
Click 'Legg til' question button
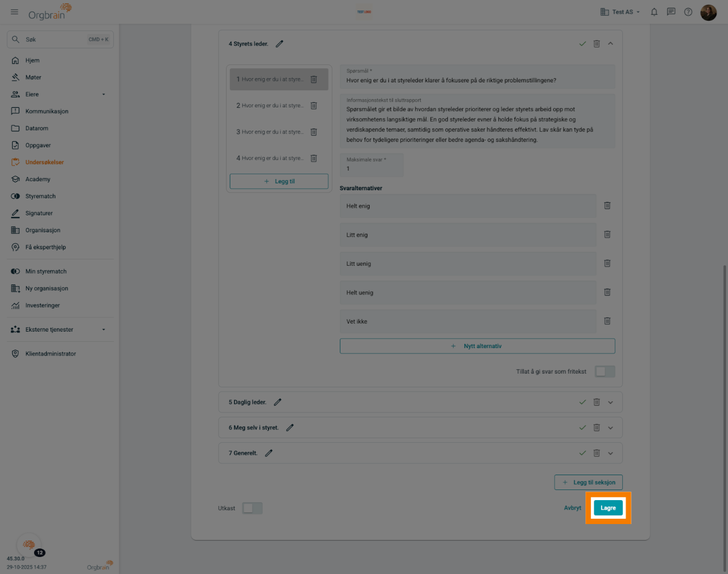pyautogui.click(x=279, y=181)
